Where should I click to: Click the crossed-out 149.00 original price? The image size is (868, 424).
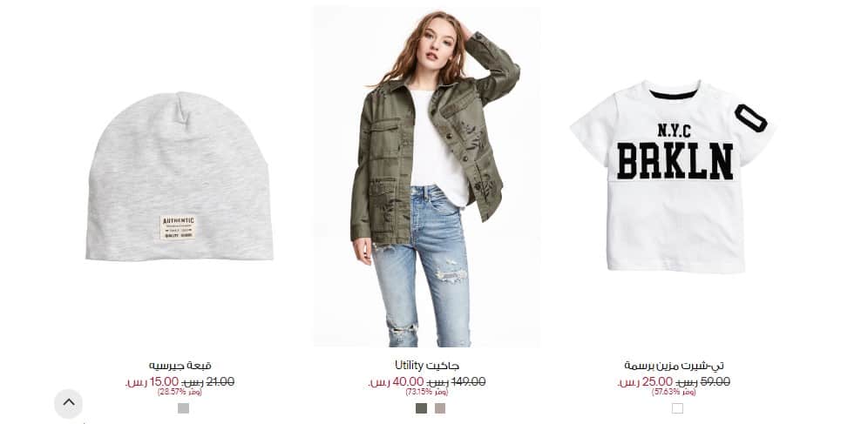point(456,382)
